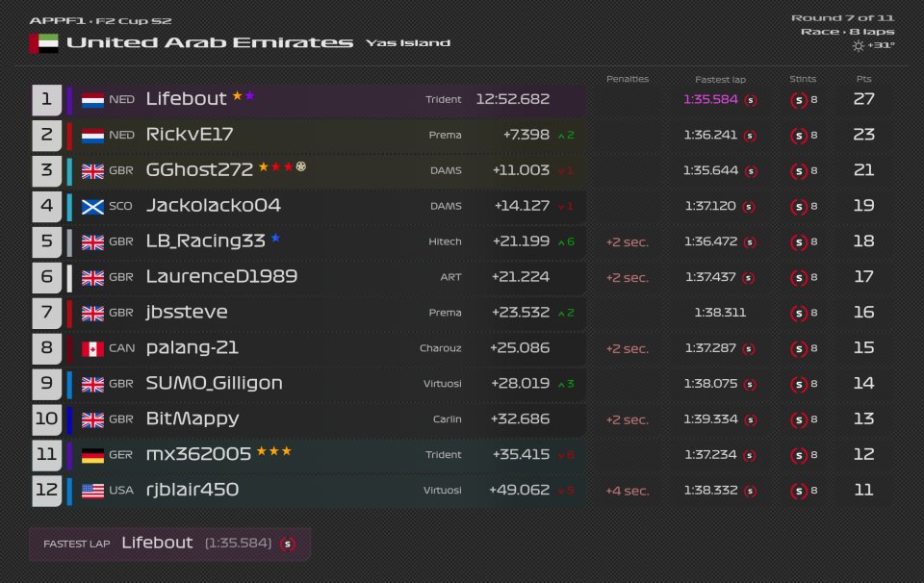
Task: Click the red down arrow 5 for rjblair450
Action: pos(566,491)
